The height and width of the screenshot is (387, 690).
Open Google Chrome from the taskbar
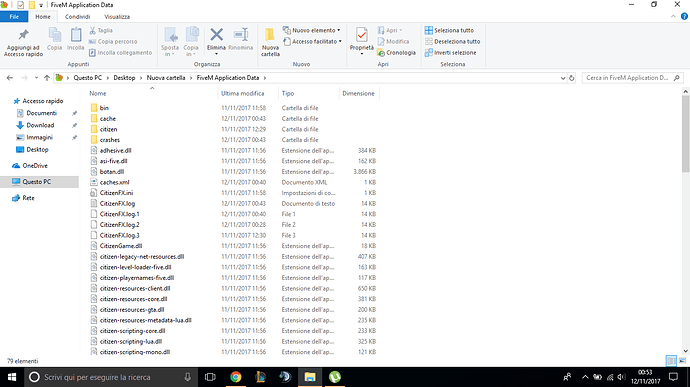click(x=236, y=377)
